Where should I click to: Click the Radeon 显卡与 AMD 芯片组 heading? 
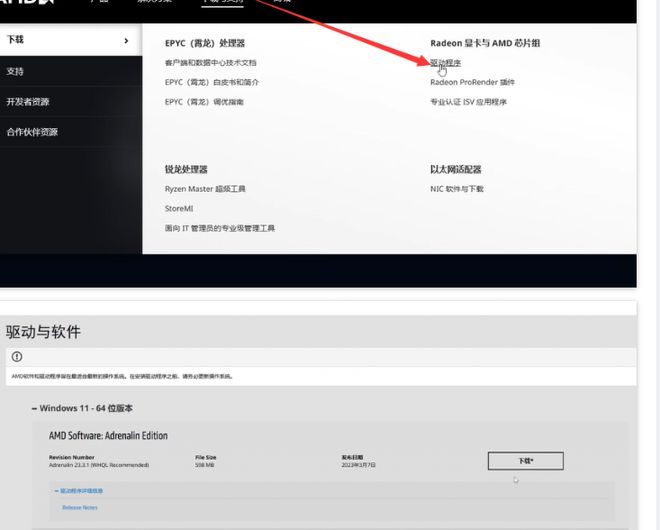coord(485,43)
